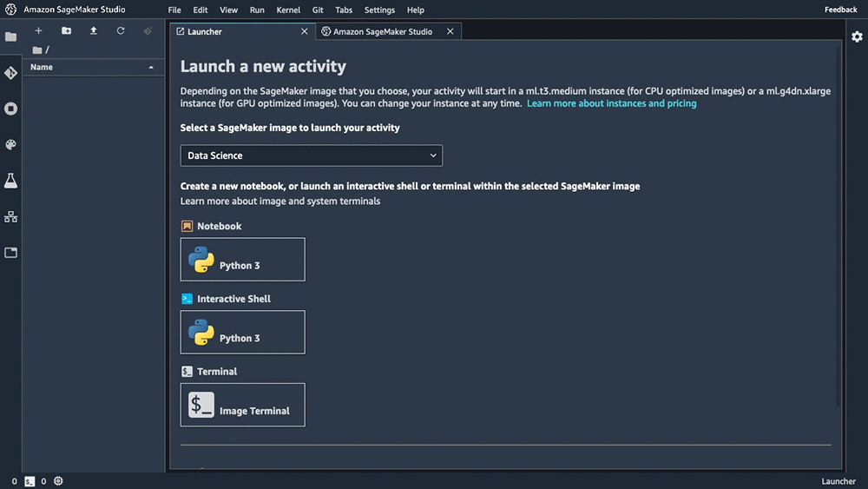The height and width of the screenshot is (489, 868).
Task: Click the Interactive Shell section icon
Action: pos(187,299)
